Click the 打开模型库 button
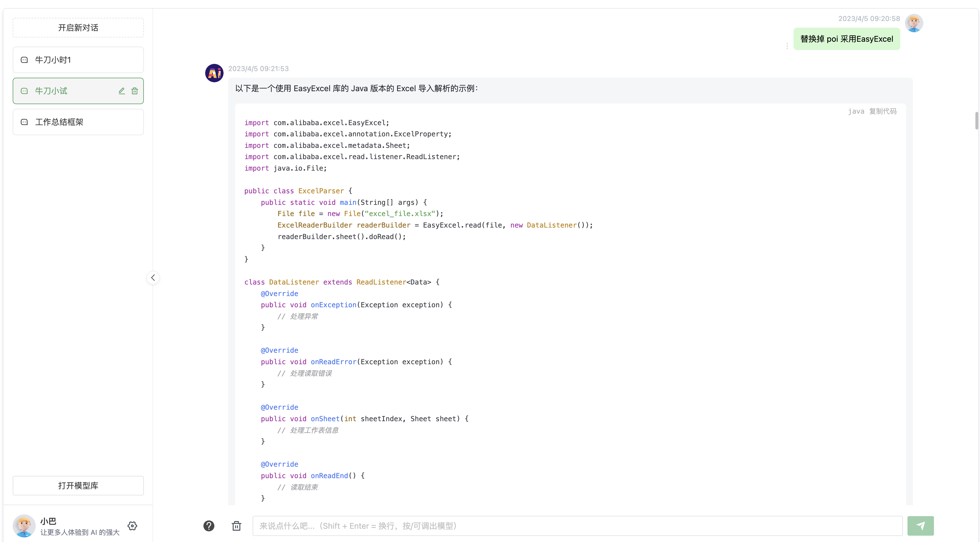The width and height of the screenshot is (980, 542). coord(78,486)
